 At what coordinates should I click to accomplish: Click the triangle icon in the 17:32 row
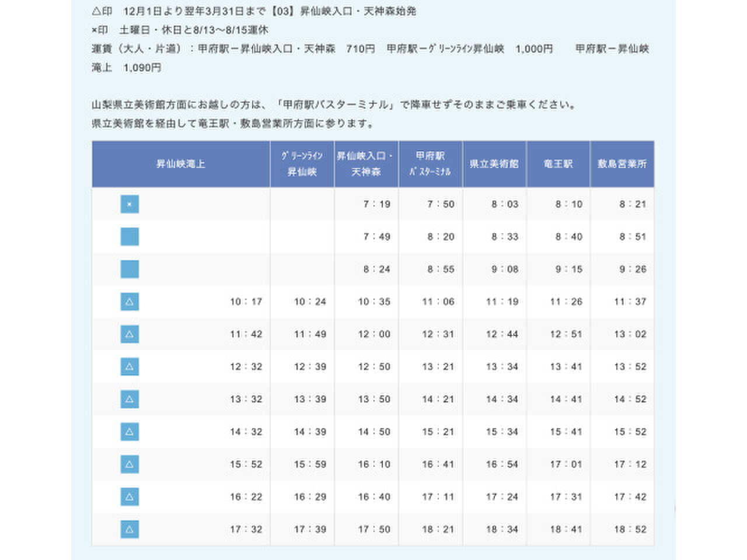click(x=130, y=530)
